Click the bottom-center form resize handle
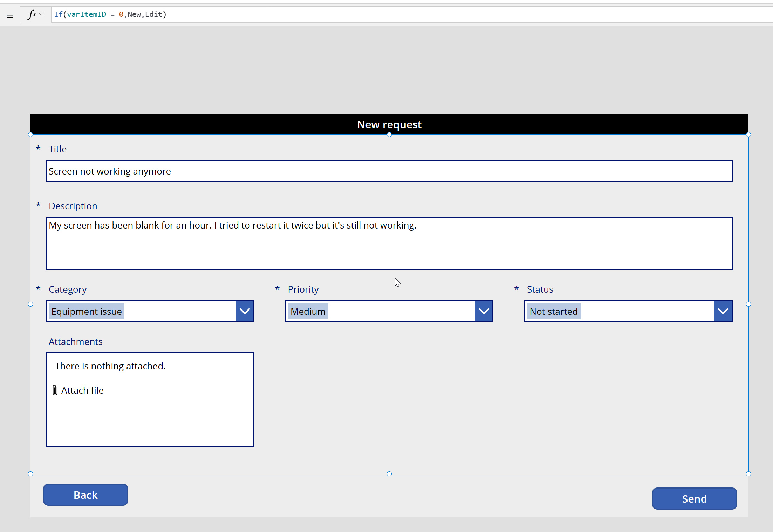The image size is (773, 532). click(389, 474)
